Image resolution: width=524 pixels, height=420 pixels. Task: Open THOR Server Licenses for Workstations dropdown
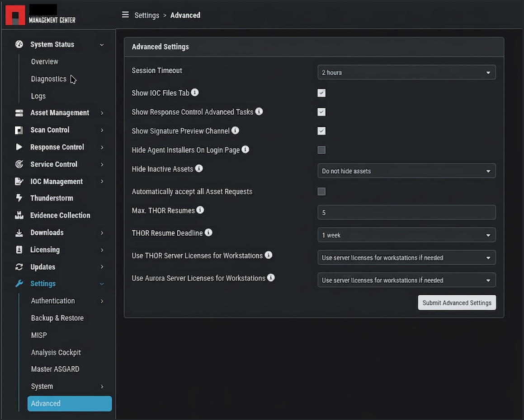click(x=406, y=257)
